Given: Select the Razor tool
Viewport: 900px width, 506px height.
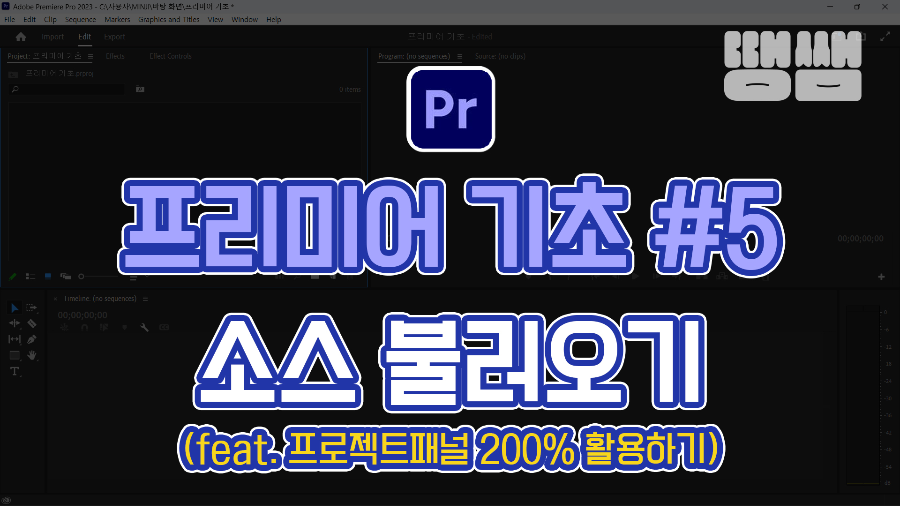Looking at the screenshot, I should 32,324.
